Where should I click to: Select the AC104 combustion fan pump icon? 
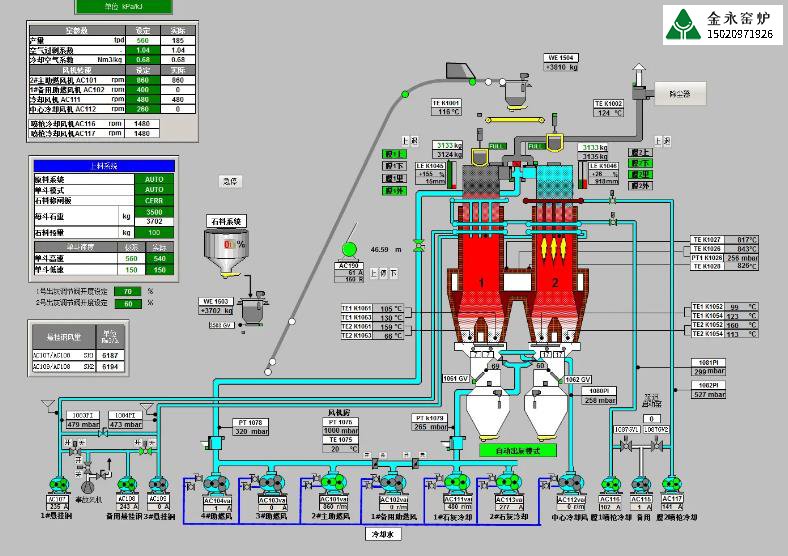pos(216,479)
